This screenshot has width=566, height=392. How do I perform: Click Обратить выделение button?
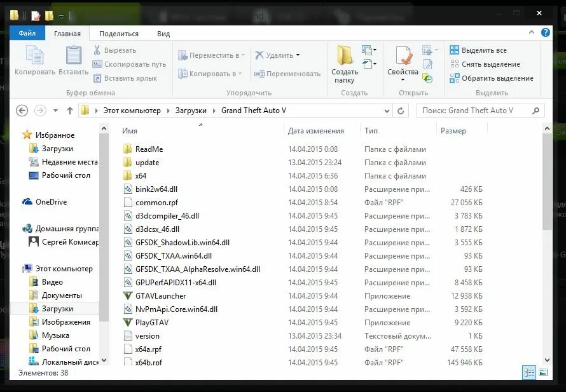point(492,78)
